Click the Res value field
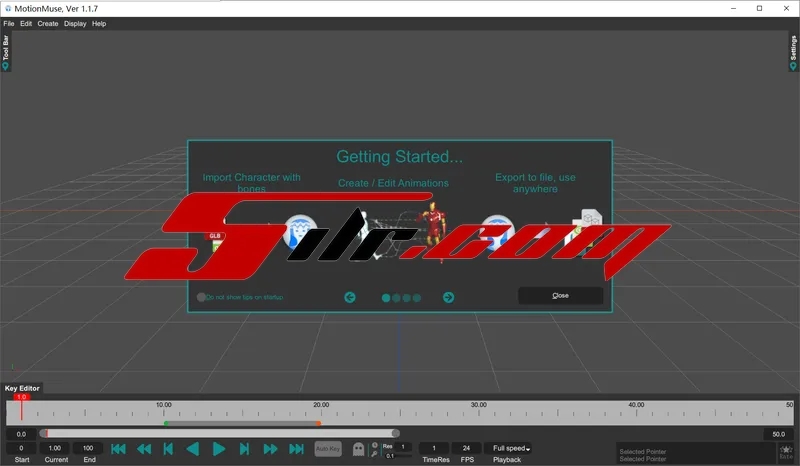Image resolution: width=800 pixels, height=466 pixels. pos(403,447)
